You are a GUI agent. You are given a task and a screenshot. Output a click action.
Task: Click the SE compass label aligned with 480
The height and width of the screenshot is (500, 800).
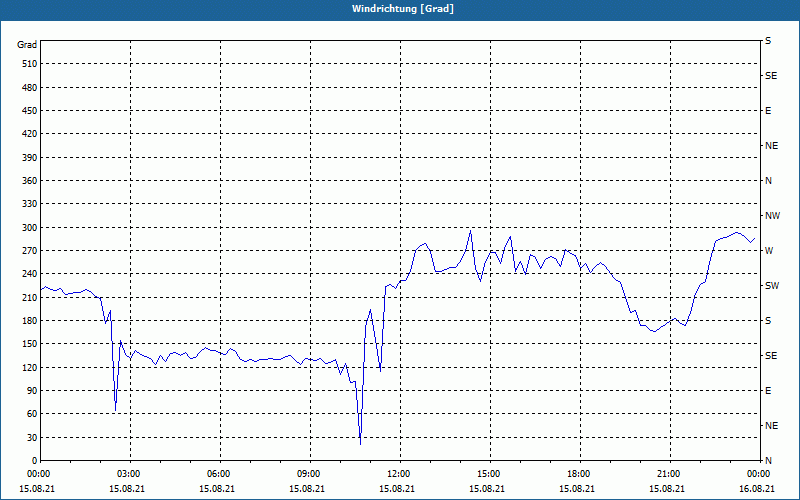pos(771,76)
